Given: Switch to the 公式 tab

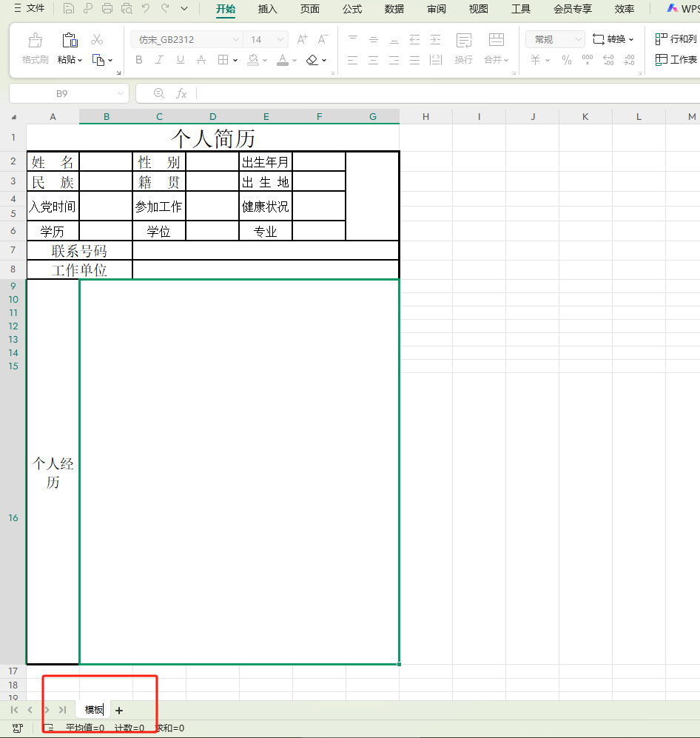Looking at the screenshot, I should (352, 9).
